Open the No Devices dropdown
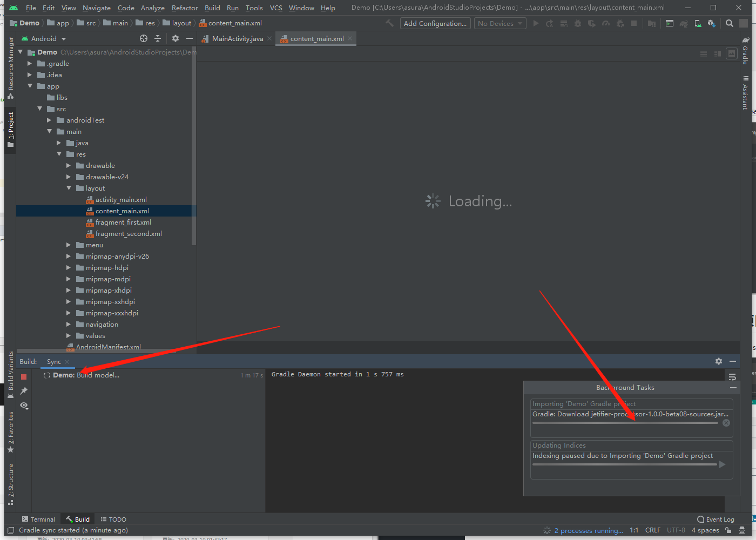The height and width of the screenshot is (540, 756). (500, 24)
